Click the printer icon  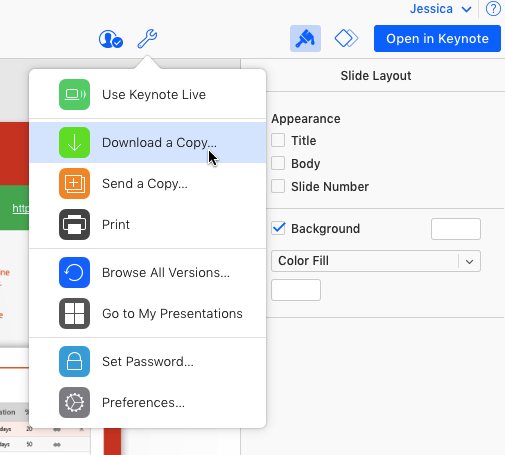click(x=74, y=224)
